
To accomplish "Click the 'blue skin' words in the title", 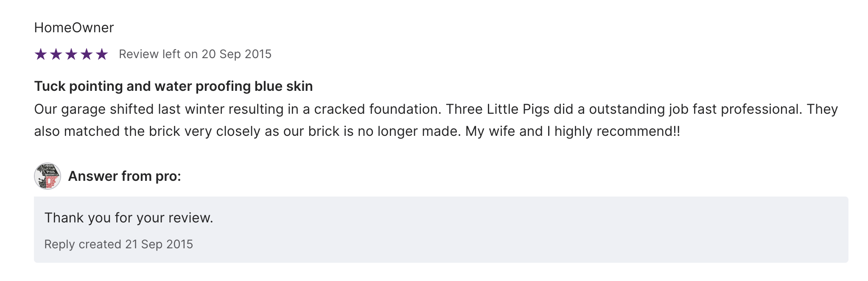I will pyautogui.click(x=283, y=86).
